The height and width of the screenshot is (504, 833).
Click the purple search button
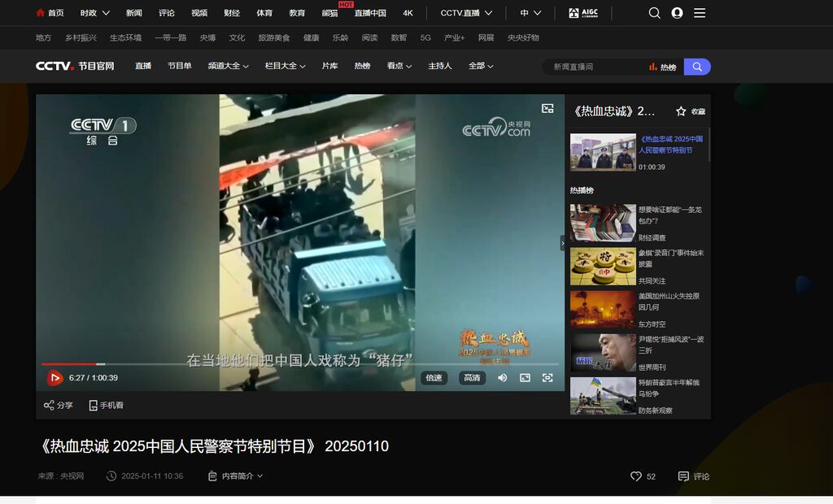coord(697,67)
